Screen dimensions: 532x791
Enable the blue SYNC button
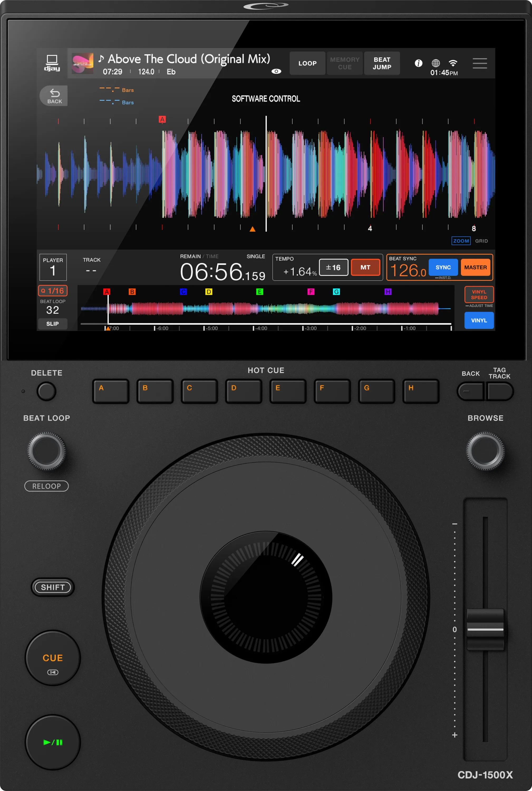pos(443,267)
